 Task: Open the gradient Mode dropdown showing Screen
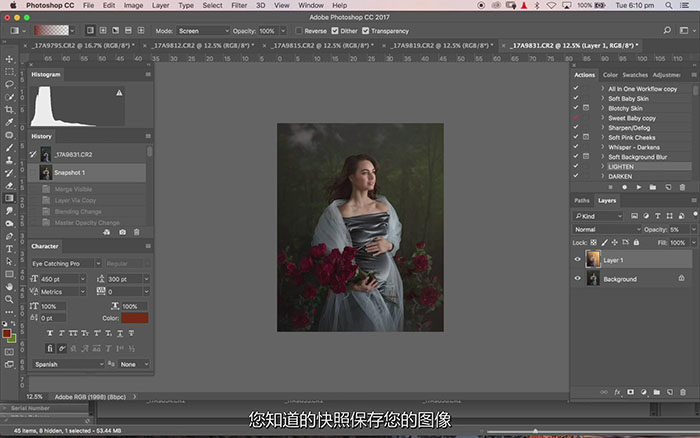tap(204, 31)
